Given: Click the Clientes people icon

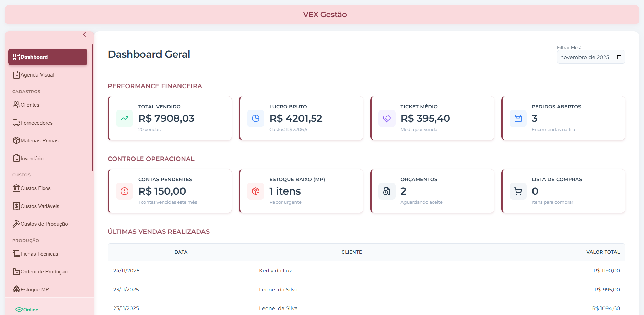Looking at the screenshot, I should [16, 105].
